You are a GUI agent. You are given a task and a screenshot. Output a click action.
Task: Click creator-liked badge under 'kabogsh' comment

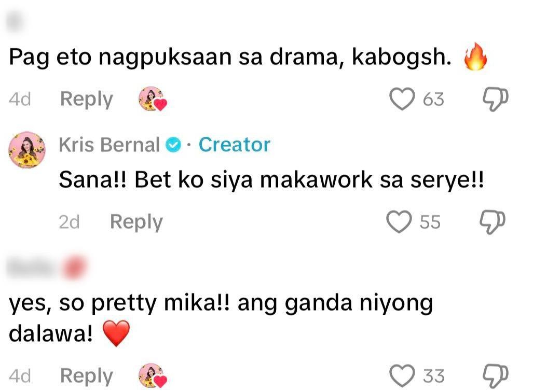point(153,99)
